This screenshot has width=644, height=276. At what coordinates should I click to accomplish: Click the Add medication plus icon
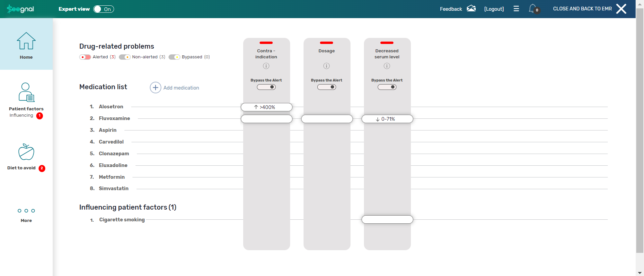155,88
